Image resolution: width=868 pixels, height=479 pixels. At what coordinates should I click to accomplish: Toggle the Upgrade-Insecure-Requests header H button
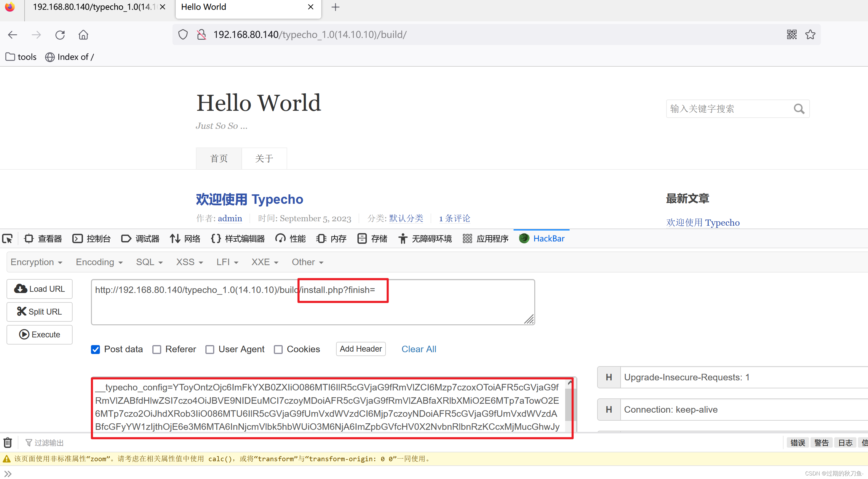[x=608, y=377]
